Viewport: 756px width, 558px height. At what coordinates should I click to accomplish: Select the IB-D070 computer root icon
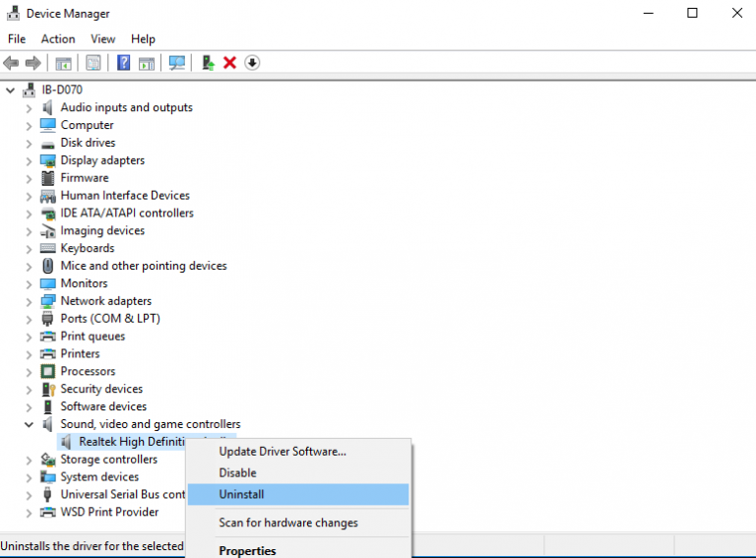click(x=30, y=90)
